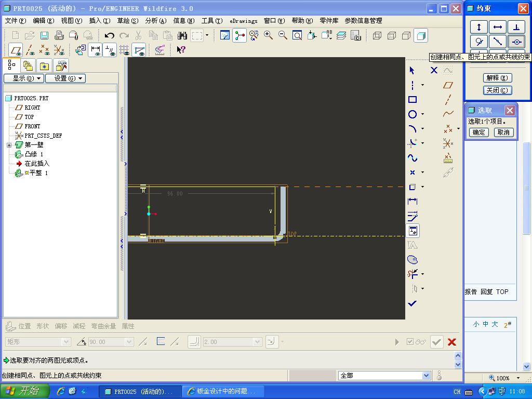Open the 工具 menu

click(212, 21)
